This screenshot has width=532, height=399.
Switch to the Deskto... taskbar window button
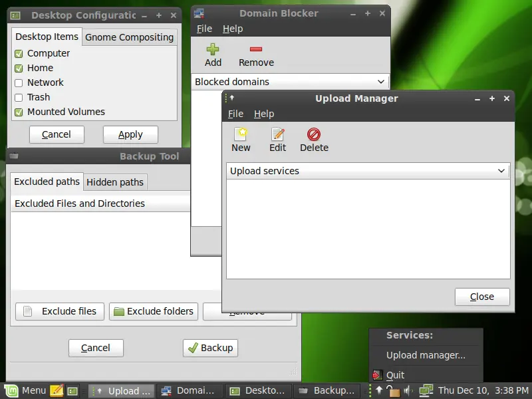(x=259, y=391)
